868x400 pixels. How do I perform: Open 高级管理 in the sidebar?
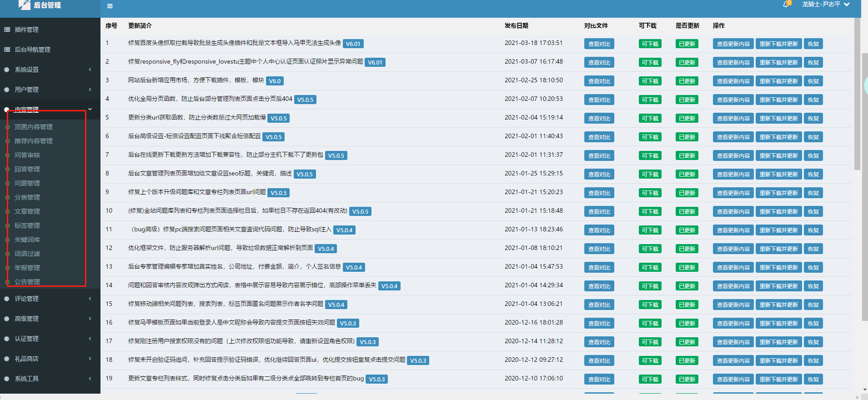[x=27, y=319]
